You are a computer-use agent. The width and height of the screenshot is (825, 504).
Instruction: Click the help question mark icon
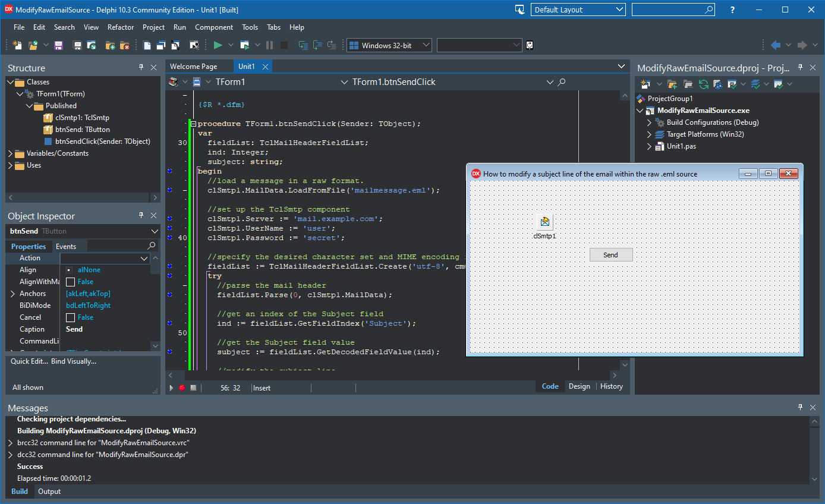(733, 10)
